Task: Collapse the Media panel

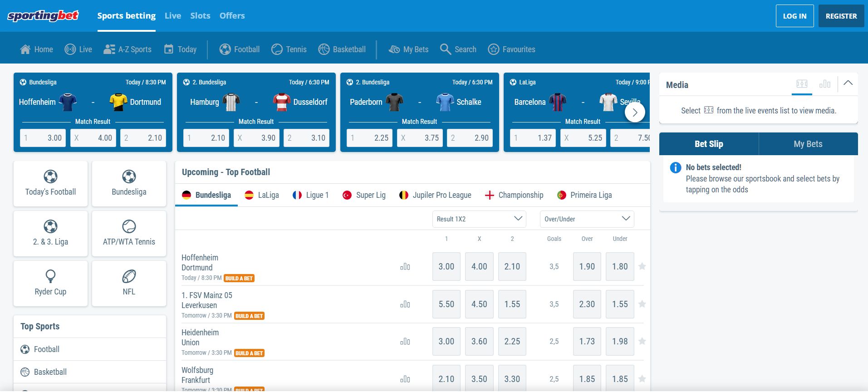Action: [x=848, y=83]
